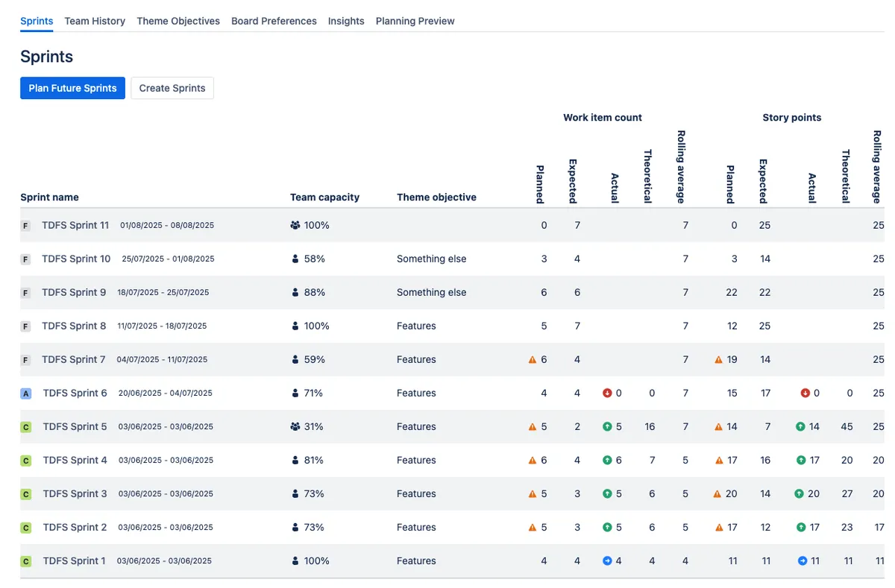Click the F status badge for TDFS Sprint 11
The image size is (895, 588).
pos(25,226)
